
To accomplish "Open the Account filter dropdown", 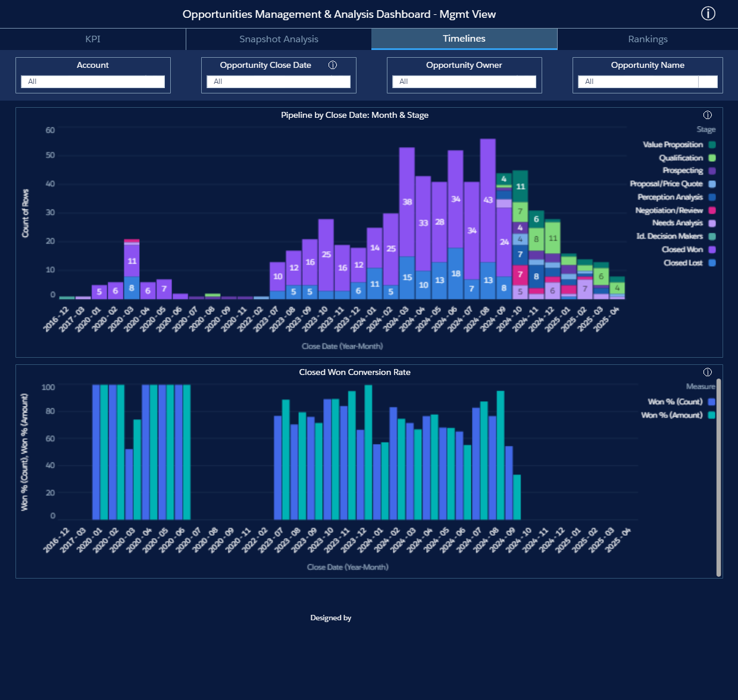I will click(93, 82).
